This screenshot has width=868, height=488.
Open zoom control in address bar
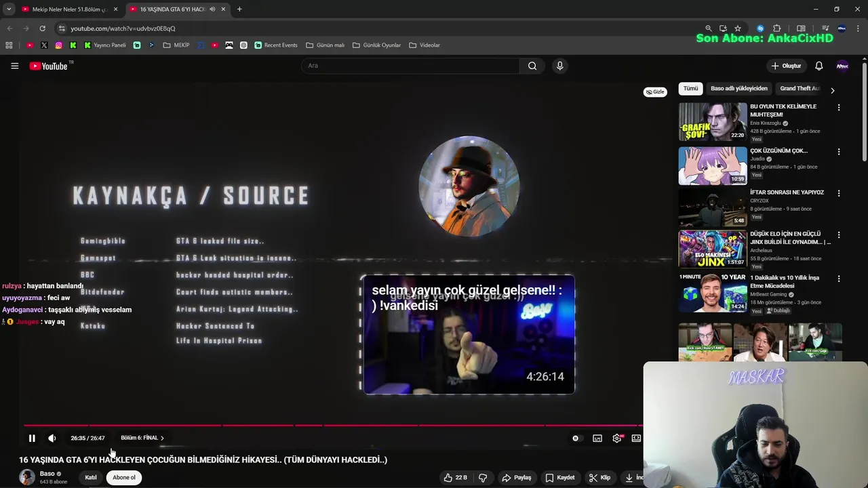pyautogui.click(x=709, y=28)
